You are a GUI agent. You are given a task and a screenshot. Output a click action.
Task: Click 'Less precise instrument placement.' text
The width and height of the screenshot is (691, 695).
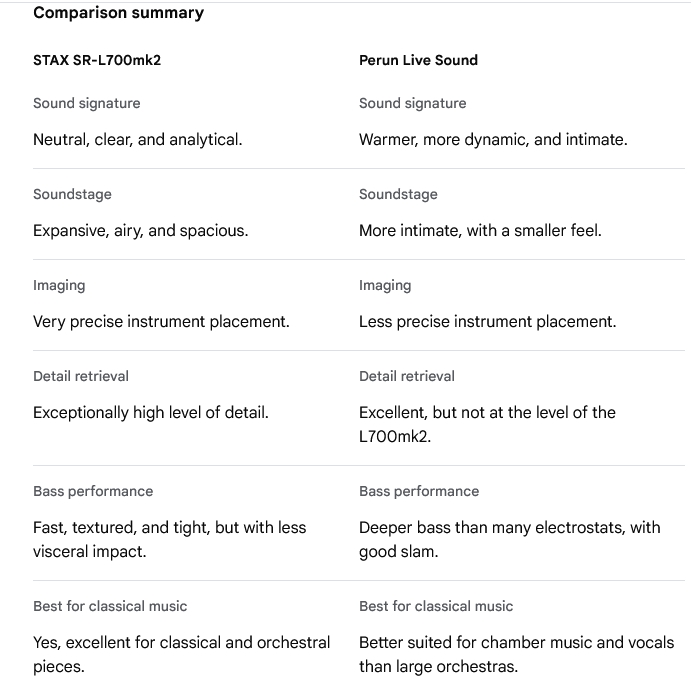[487, 322]
